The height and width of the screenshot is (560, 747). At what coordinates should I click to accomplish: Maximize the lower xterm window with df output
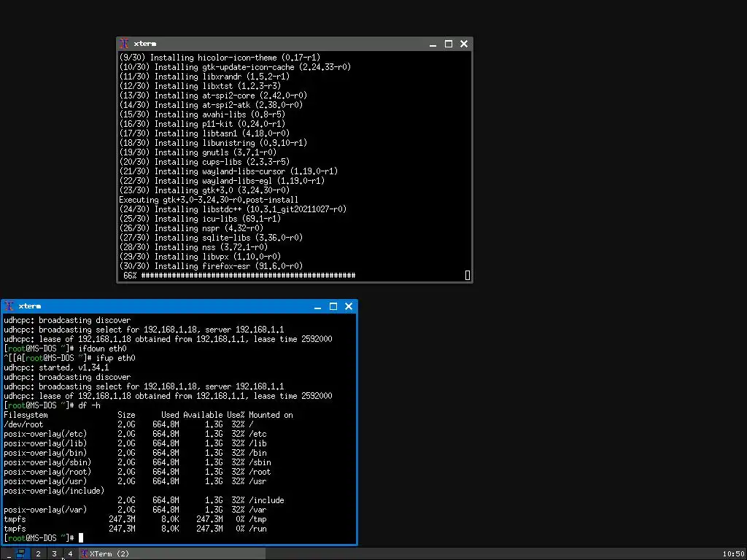333,306
